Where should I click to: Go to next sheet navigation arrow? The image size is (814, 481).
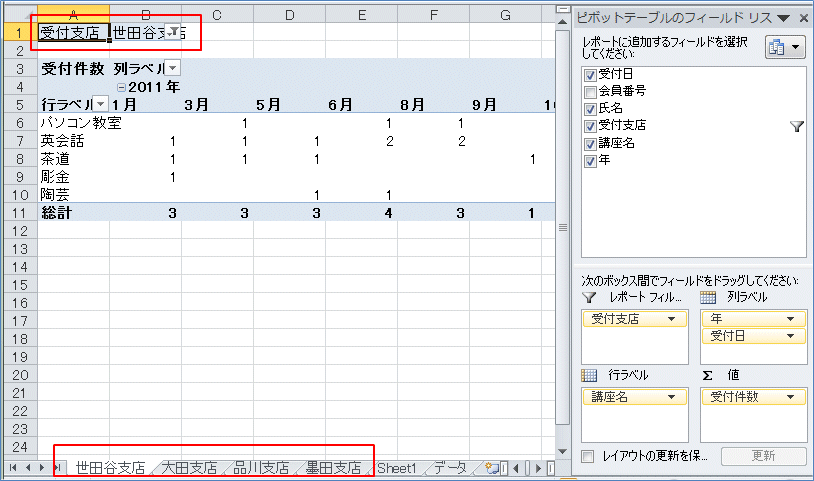coord(42,468)
